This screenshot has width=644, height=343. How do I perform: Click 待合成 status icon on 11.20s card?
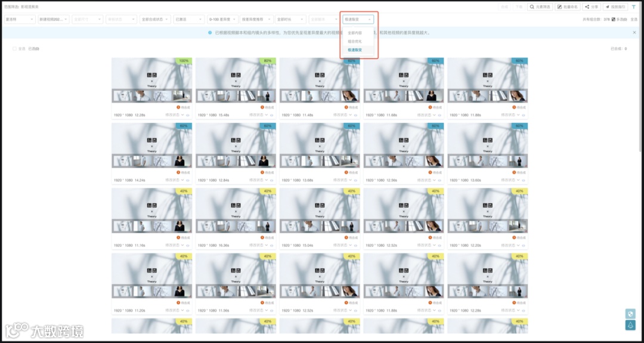pos(178,303)
